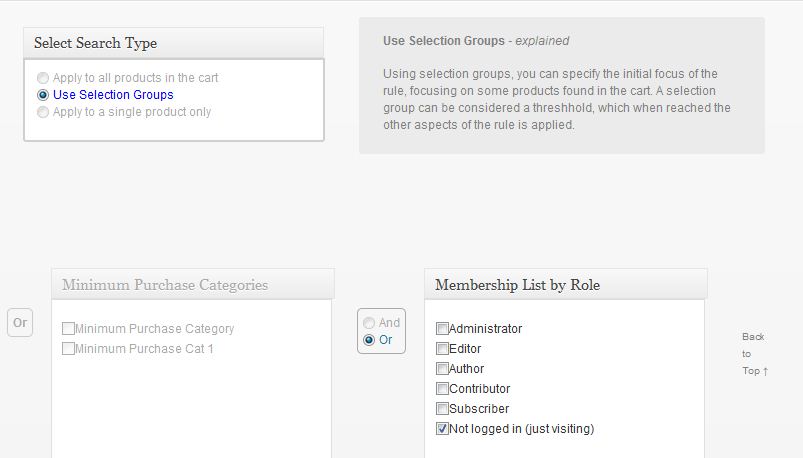Choose 'Apply to a single product only'
Image resolution: width=803 pixels, height=458 pixels.
click(43, 112)
